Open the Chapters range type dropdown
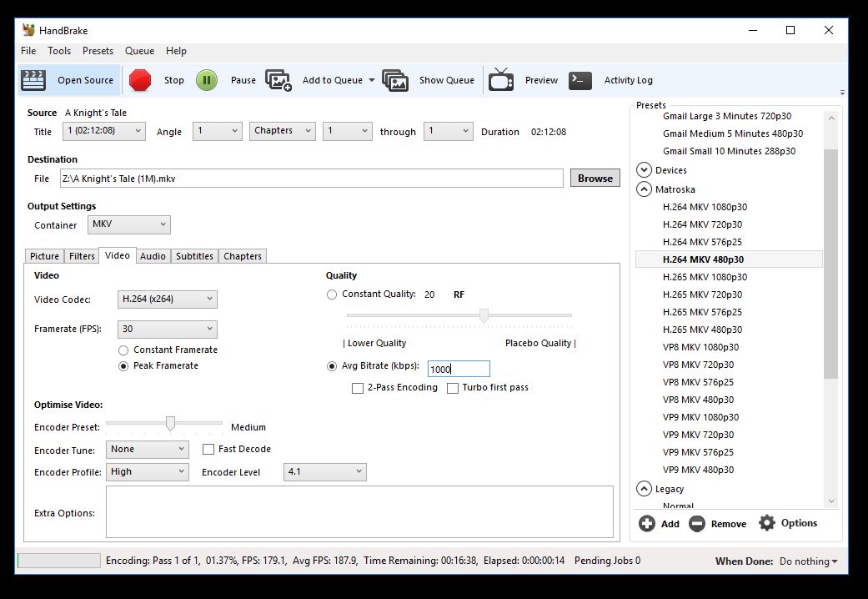The width and height of the screenshot is (868, 599). click(x=283, y=131)
